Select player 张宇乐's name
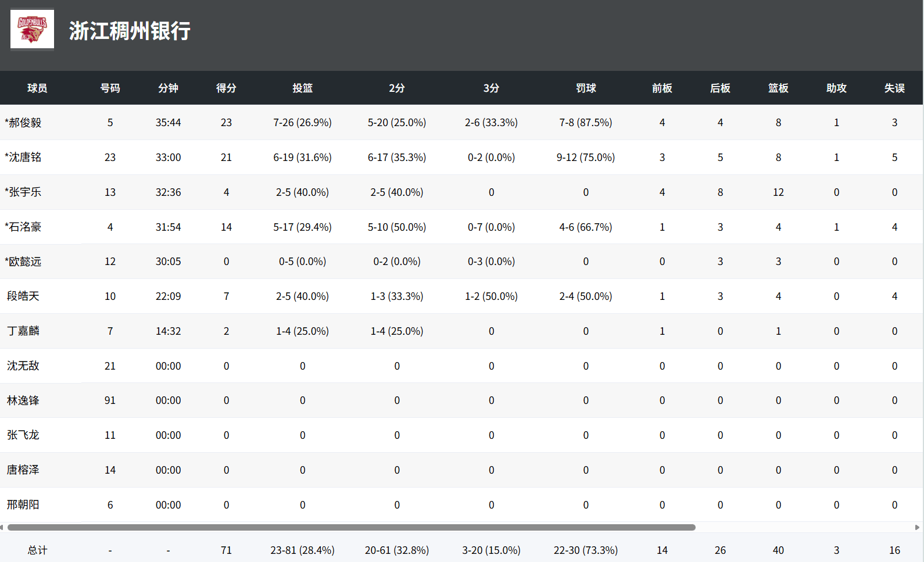This screenshot has height=562, width=924. click(24, 192)
